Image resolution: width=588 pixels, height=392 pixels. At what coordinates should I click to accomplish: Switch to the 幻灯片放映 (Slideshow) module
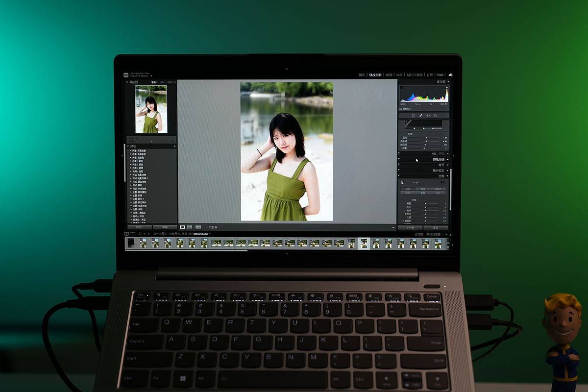415,75
